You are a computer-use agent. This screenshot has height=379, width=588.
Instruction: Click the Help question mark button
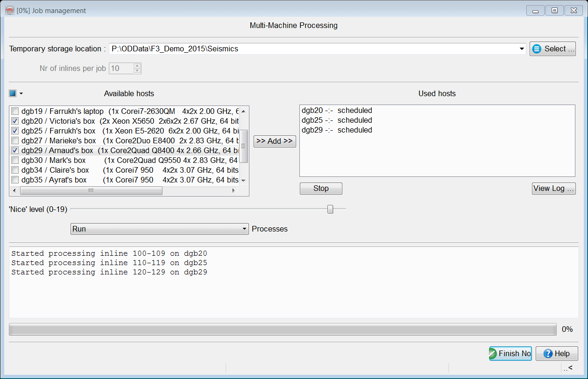556,354
